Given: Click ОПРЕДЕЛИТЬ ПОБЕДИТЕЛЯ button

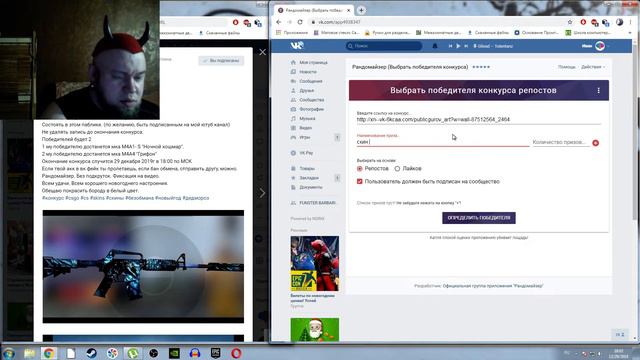Looking at the screenshot, I should 479,218.
